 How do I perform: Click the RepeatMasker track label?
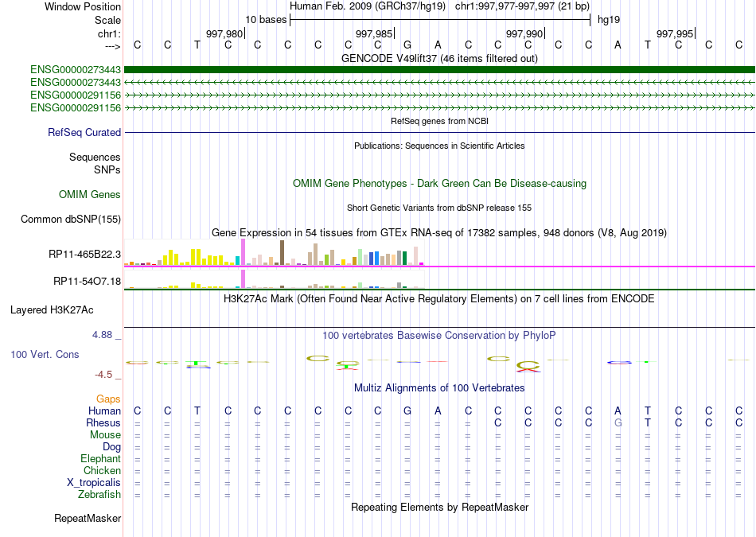[x=88, y=518]
